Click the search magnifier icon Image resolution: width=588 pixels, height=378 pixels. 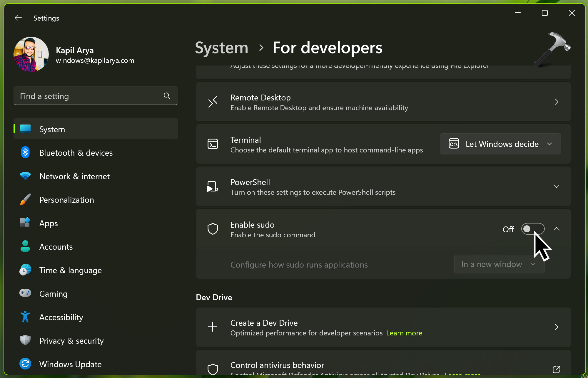(x=167, y=96)
